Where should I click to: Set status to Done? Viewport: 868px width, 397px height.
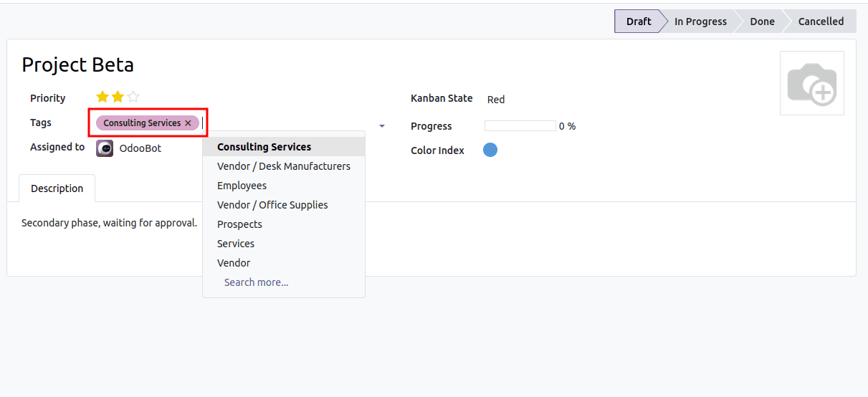762,21
